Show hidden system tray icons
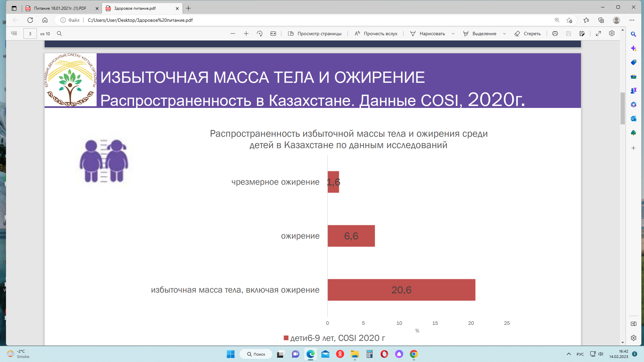644x362 pixels. pyautogui.click(x=569, y=354)
